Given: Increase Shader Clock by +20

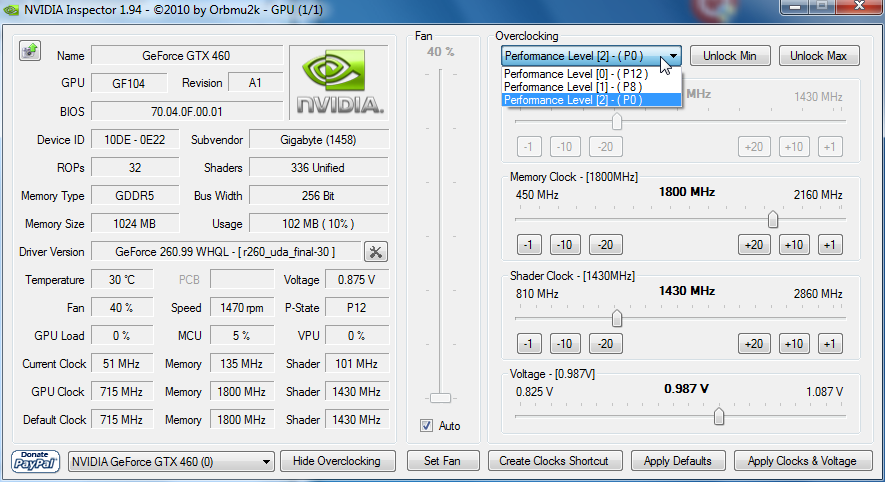Looking at the screenshot, I should [754, 344].
